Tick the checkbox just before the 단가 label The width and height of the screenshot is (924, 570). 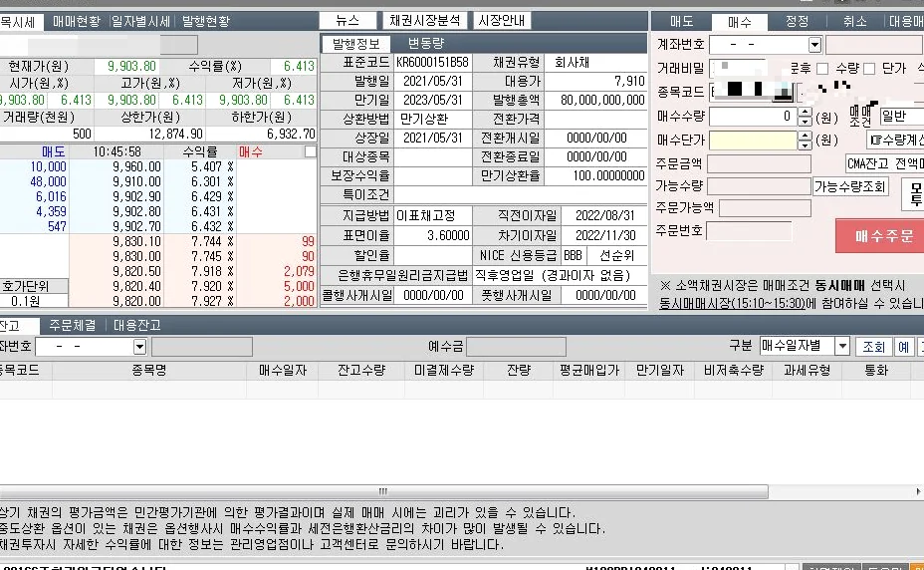pyautogui.click(x=869, y=69)
